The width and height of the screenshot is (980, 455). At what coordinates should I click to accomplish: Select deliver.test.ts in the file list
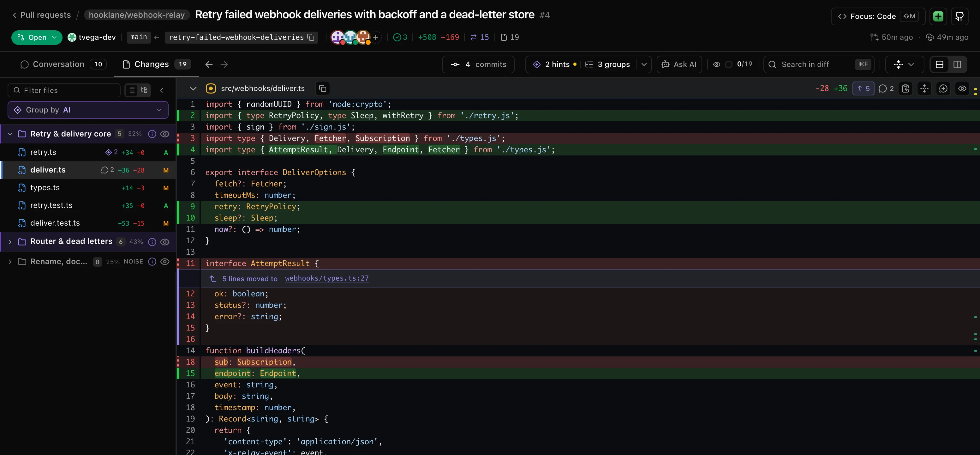[88, 223]
